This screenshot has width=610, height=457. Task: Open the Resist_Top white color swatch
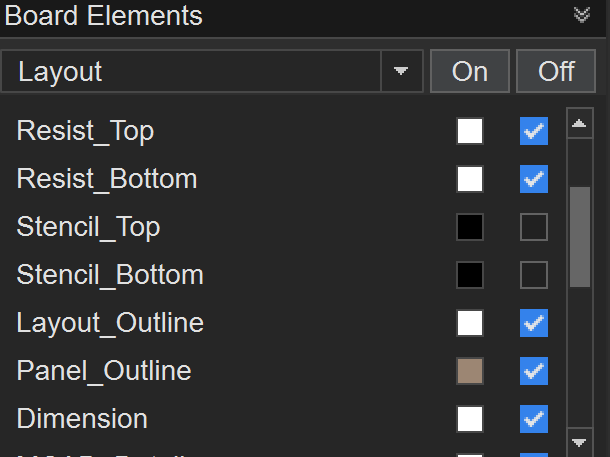pos(470,131)
